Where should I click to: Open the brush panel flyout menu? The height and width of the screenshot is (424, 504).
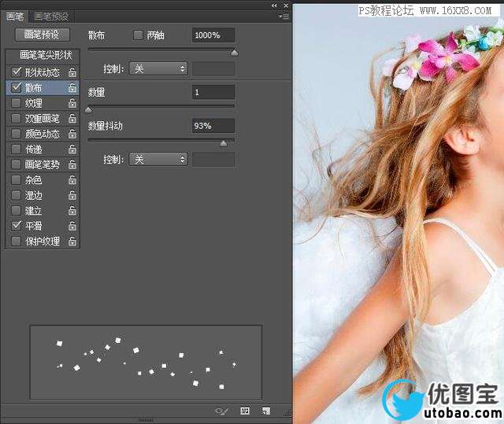click(x=283, y=17)
